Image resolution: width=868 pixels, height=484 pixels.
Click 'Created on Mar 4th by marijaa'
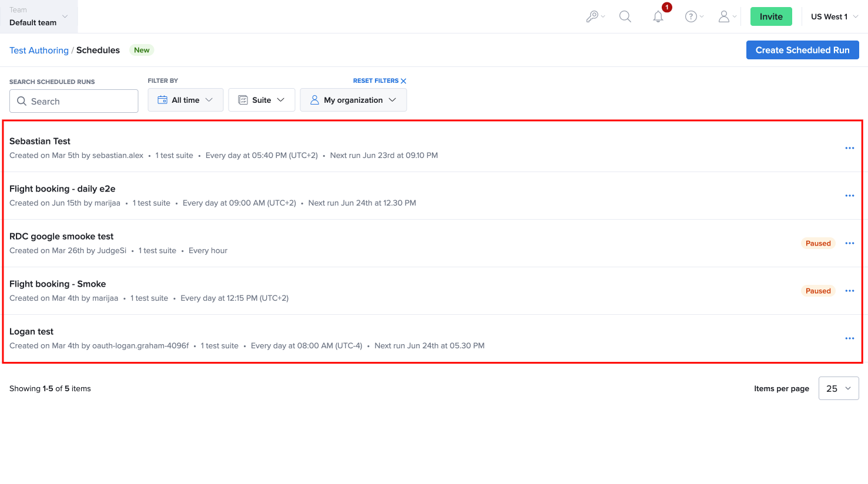[x=64, y=298]
